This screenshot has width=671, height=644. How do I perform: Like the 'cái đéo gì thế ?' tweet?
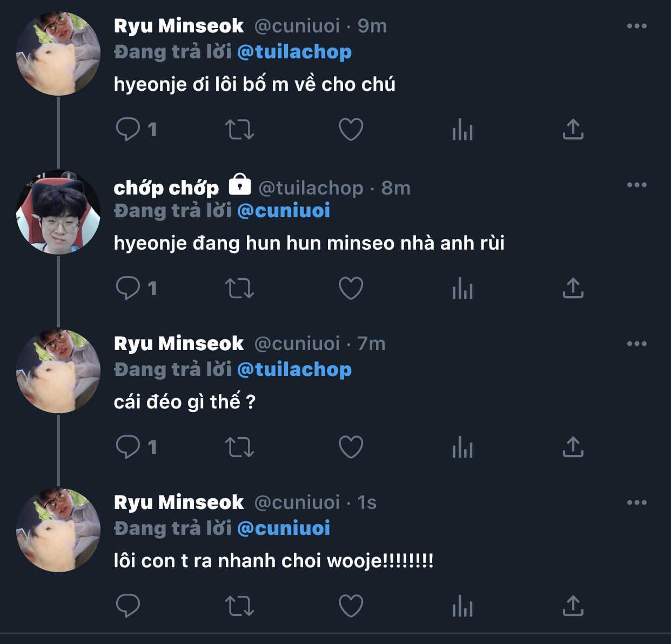point(351,447)
